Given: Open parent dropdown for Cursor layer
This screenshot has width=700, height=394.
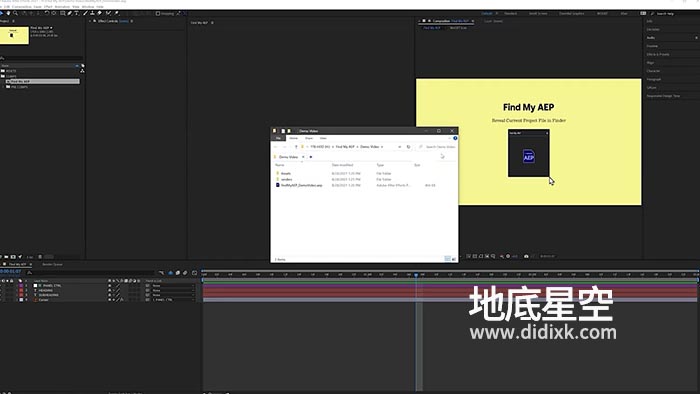Looking at the screenshot, I should [x=173, y=300].
